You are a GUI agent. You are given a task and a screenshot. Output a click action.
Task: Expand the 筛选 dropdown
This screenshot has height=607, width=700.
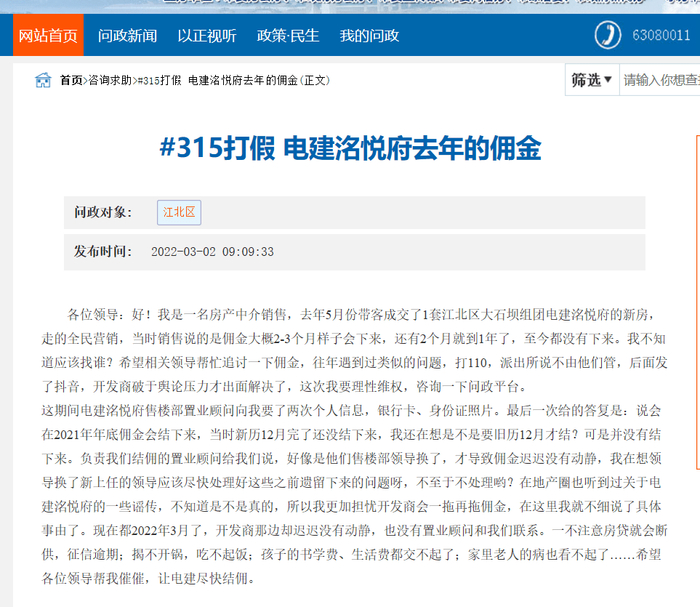pyautogui.click(x=592, y=80)
